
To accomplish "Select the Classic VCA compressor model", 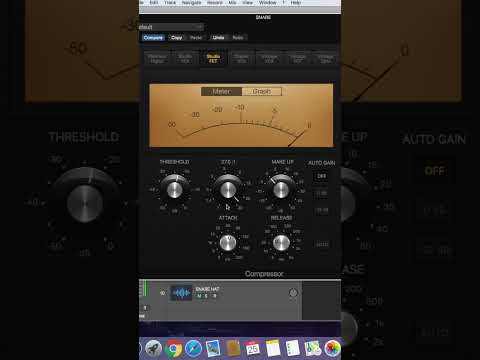I will tap(241, 59).
